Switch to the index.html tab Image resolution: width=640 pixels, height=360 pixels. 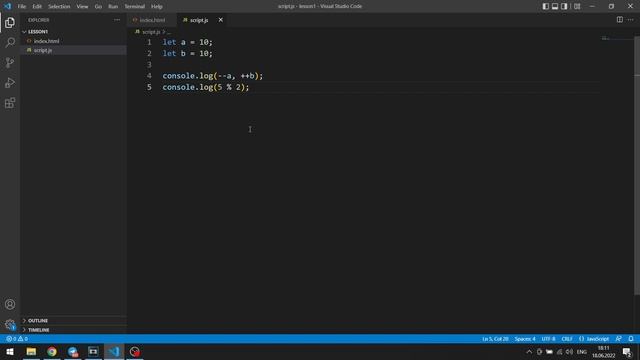[x=152, y=20]
